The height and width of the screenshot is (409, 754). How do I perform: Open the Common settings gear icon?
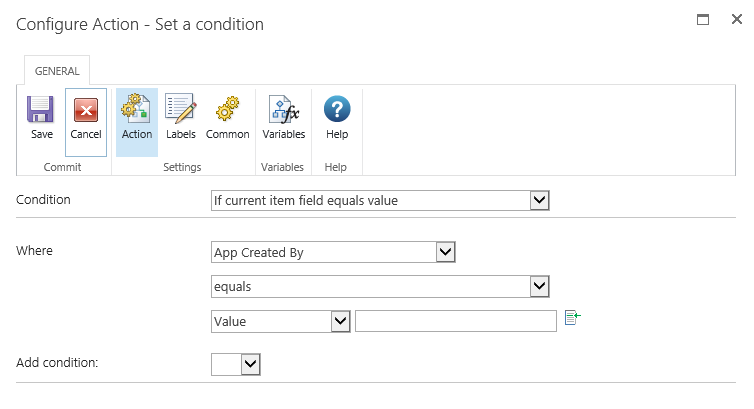[227, 109]
